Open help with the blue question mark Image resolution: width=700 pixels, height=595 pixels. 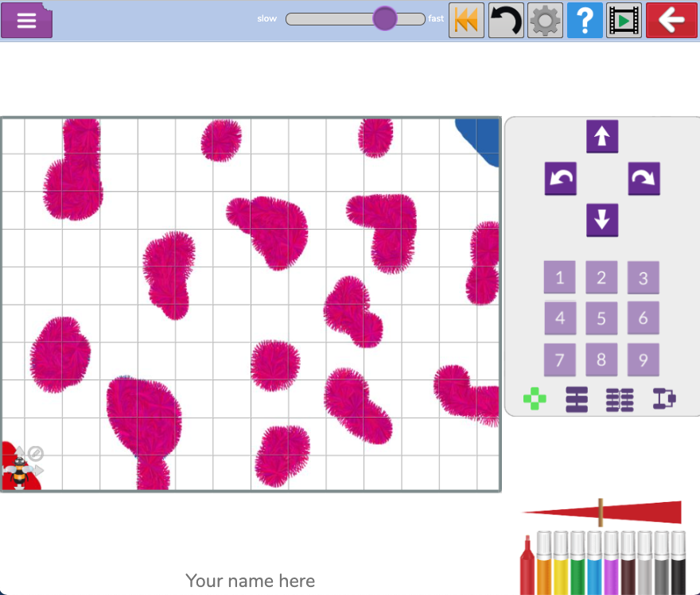point(585,20)
